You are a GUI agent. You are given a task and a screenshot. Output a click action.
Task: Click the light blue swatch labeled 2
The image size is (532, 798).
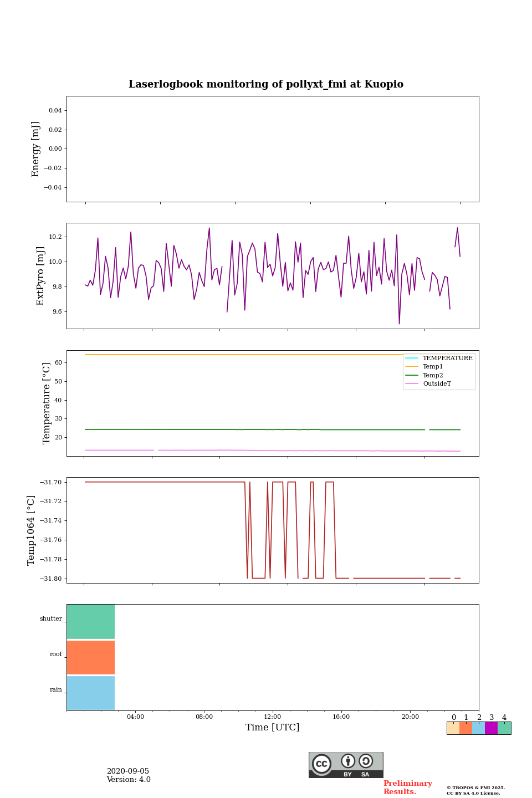tap(479, 728)
